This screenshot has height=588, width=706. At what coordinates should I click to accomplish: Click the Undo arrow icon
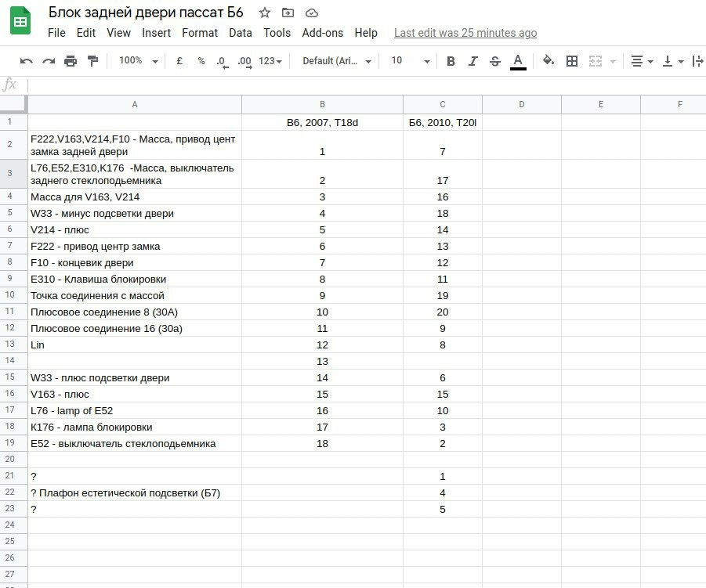(x=27, y=61)
